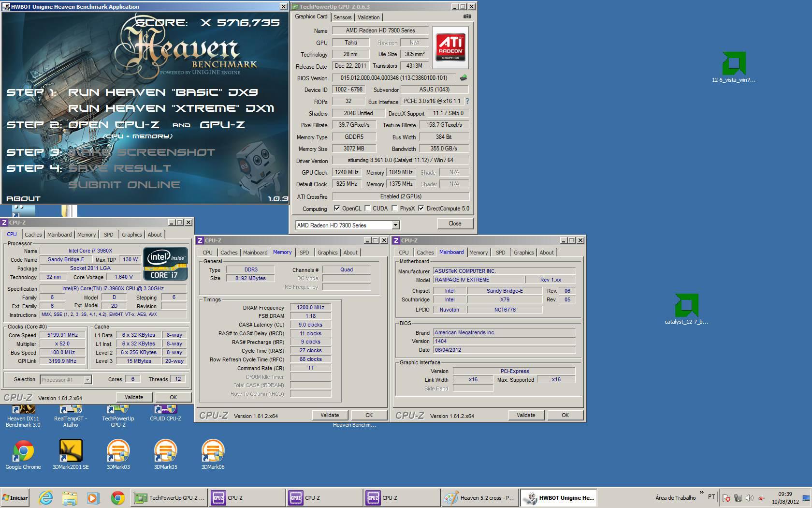Click the TechPowerUp GPU-Z taskbar button

170,497
